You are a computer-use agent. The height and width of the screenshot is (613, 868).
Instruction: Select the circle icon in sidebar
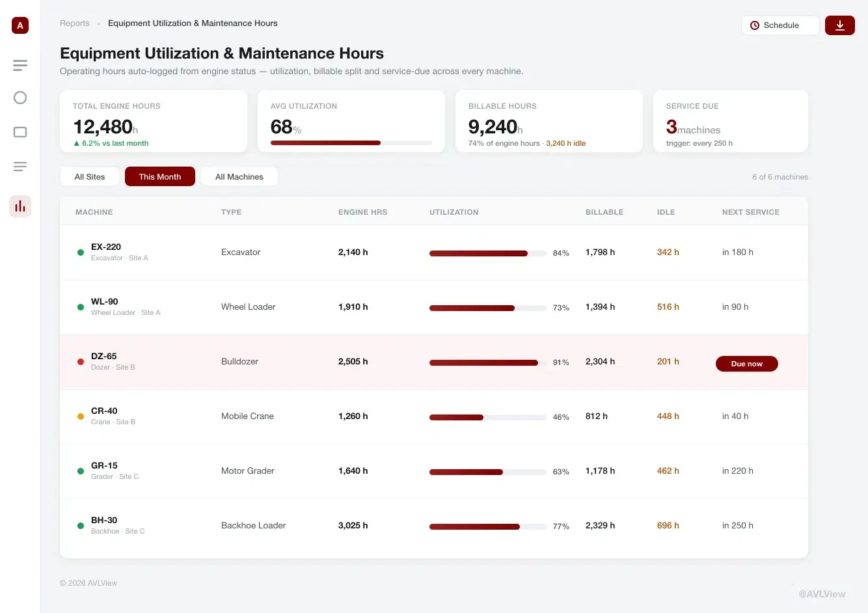point(20,98)
